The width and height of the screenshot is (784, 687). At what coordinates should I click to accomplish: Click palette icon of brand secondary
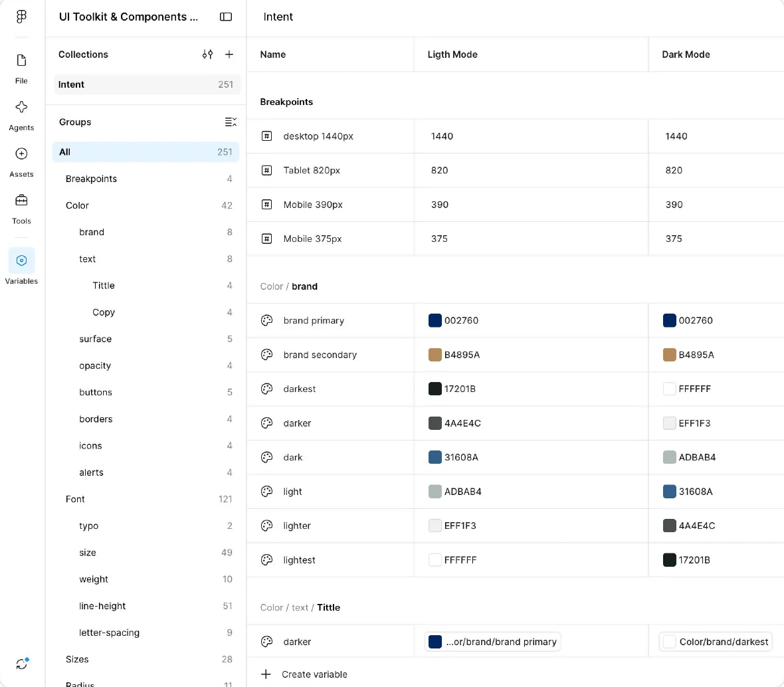pyautogui.click(x=267, y=355)
